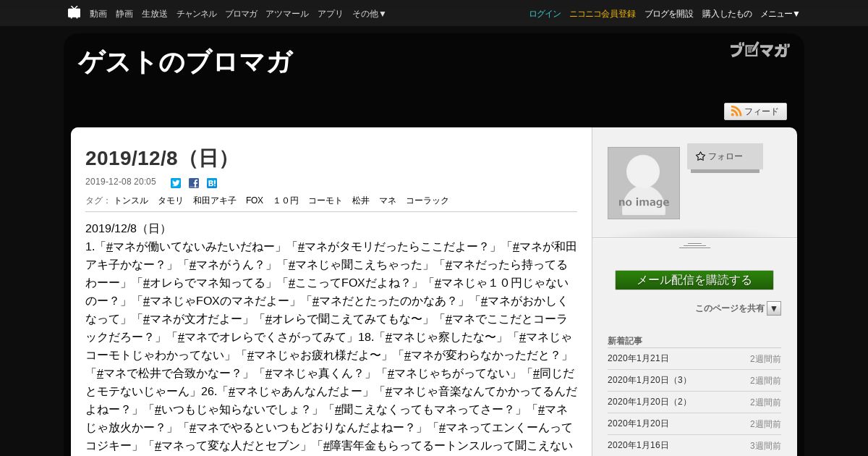Viewport: 868px width, 456px height.
Task: Open the 生放送 menu item
Action: click(155, 14)
